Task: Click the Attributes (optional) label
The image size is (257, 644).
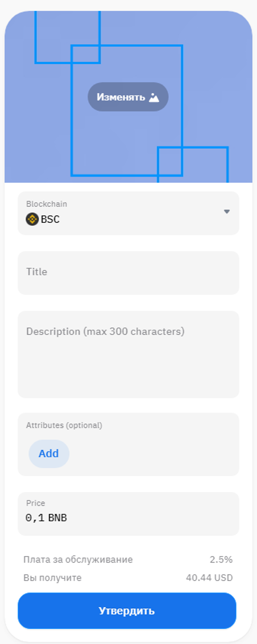Action: pyautogui.click(x=64, y=425)
